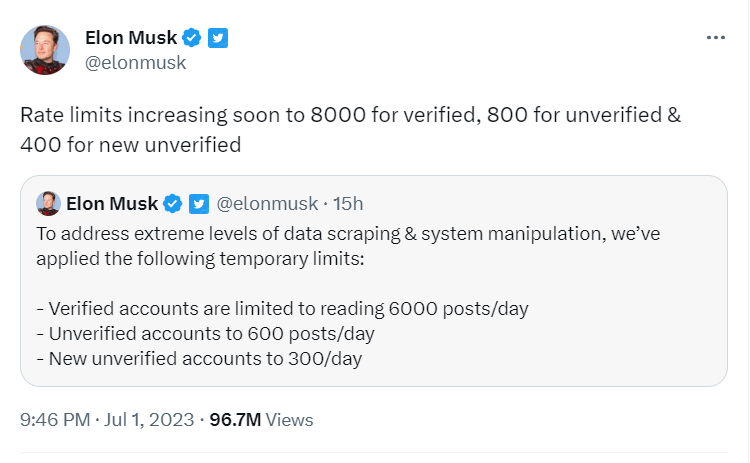Click the 'New unverified accounts to 300/day' line
Image resolution: width=750 pixels, height=463 pixels.
pyautogui.click(x=199, y=358)
